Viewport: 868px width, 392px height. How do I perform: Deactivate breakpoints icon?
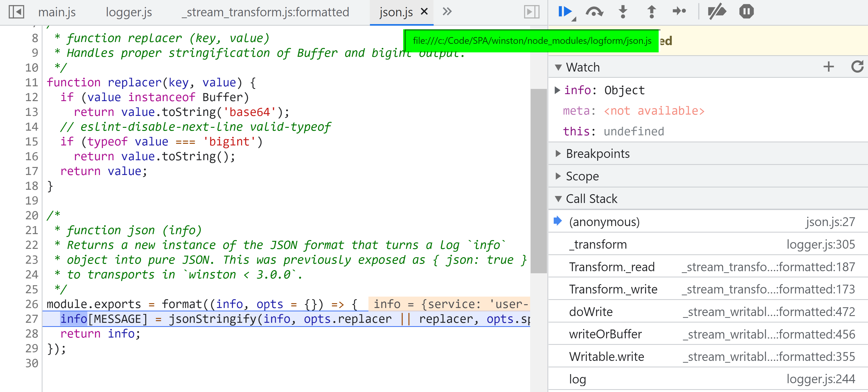(x=716, y=12)
